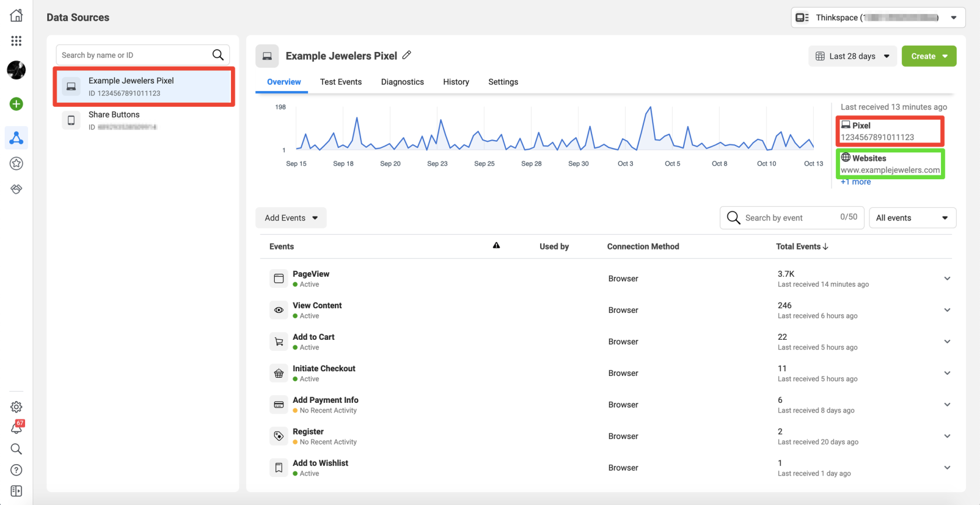980x505 pixels.
Task: Click the sidebar settings gear icon
Action: pyautogui.click(x=16, y=407)
